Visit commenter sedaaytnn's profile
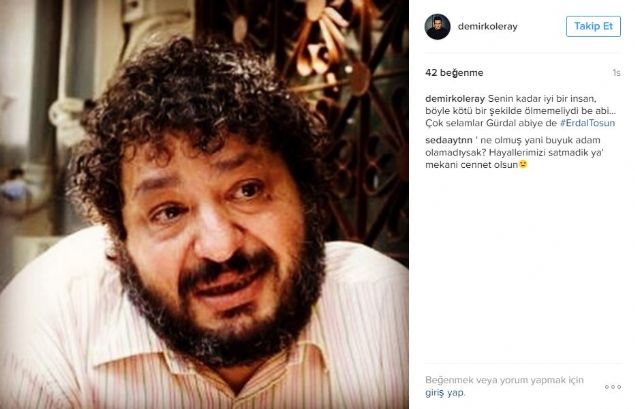The width and height of the screenshot is (635, 409). 449,140
